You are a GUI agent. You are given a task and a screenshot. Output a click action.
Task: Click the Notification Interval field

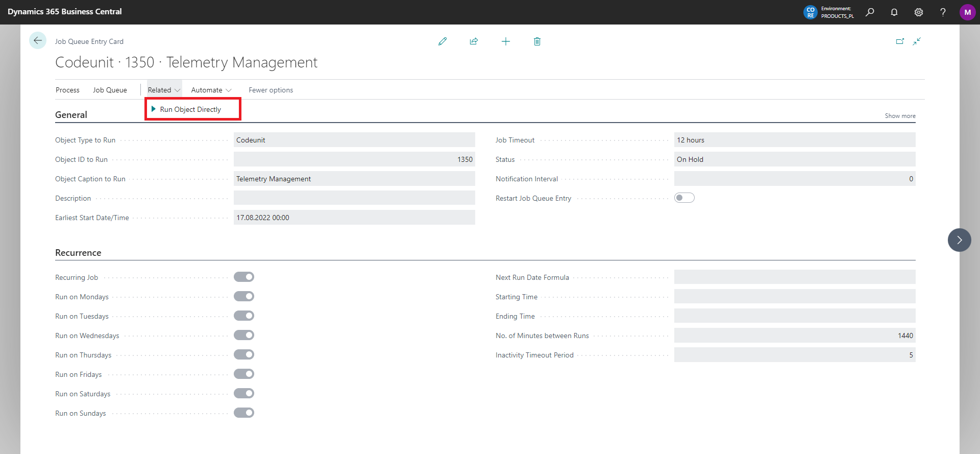(x=795, y=179)
